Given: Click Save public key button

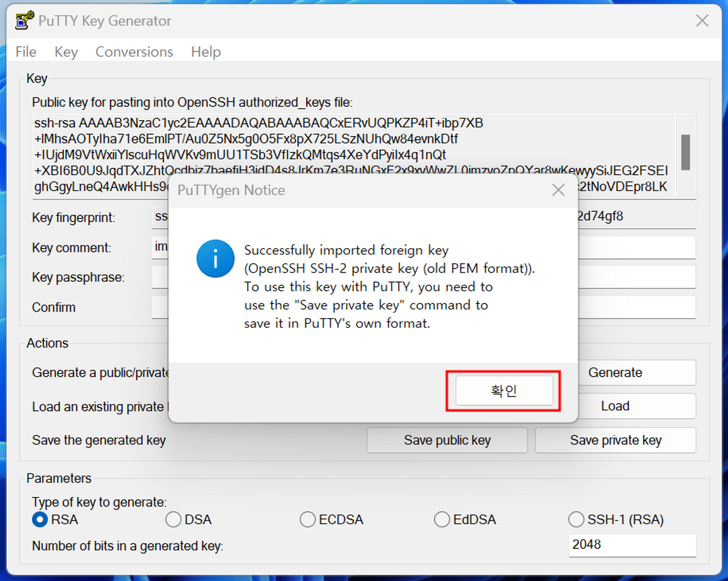Looking at the screenshot, I should pos(447,440).
